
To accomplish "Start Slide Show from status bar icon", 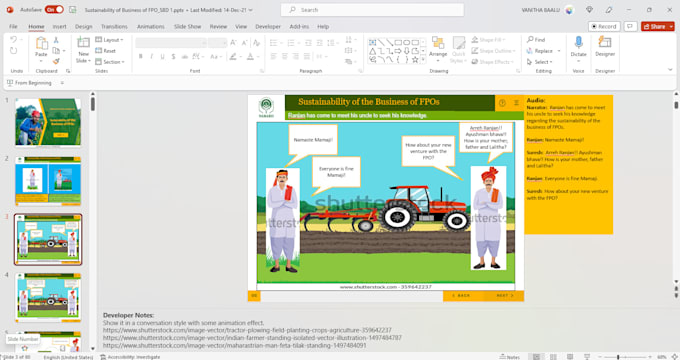I will (x=587, y=357).
